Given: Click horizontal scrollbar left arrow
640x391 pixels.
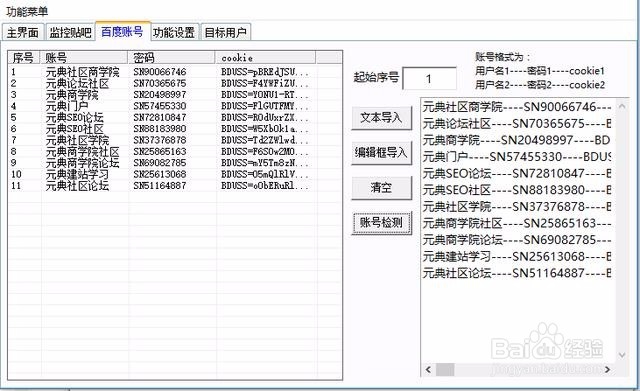Looking at the screenshot, I should pyautogui.click(x=428, y=370).
